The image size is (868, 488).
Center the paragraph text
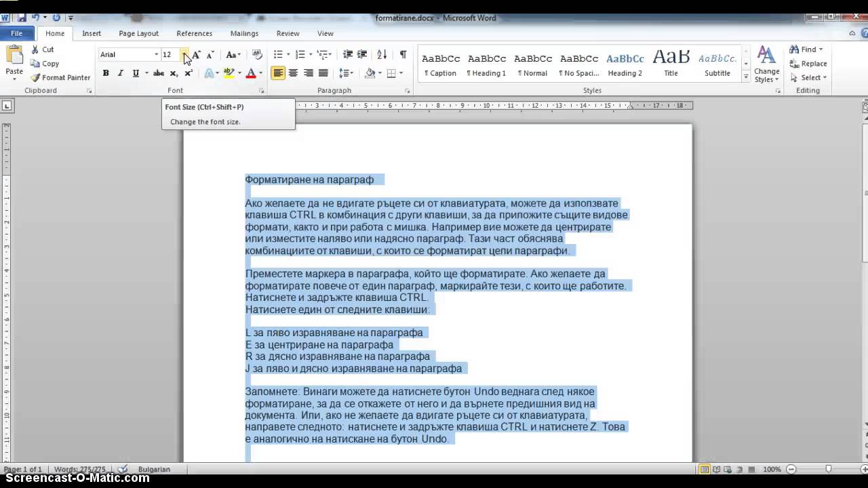click(293, 73)
